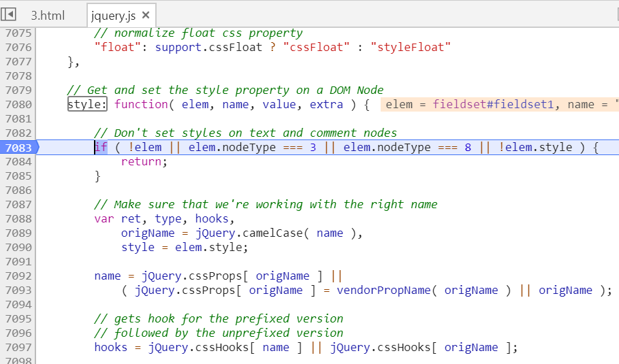Click the number 8 on line 7083
Viewport: 619px width, 364px height.
pyautogui.click(x=468, y=148)
